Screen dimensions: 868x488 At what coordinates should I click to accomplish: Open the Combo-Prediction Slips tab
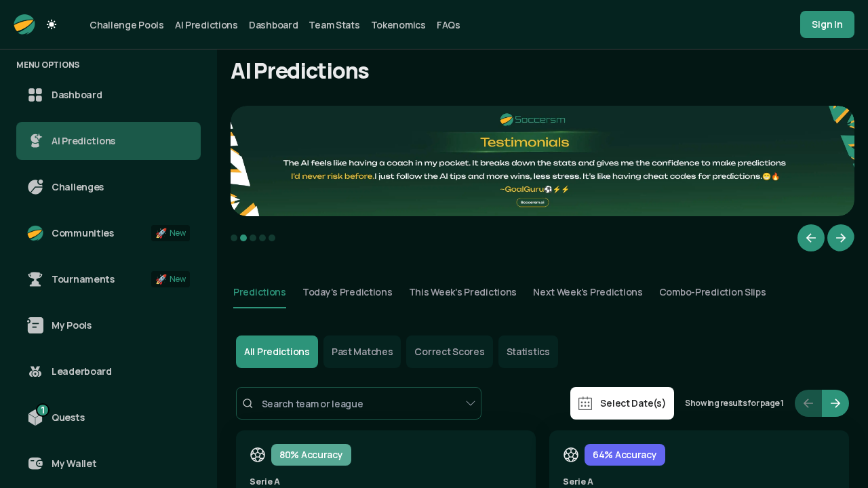coord(712,292)
